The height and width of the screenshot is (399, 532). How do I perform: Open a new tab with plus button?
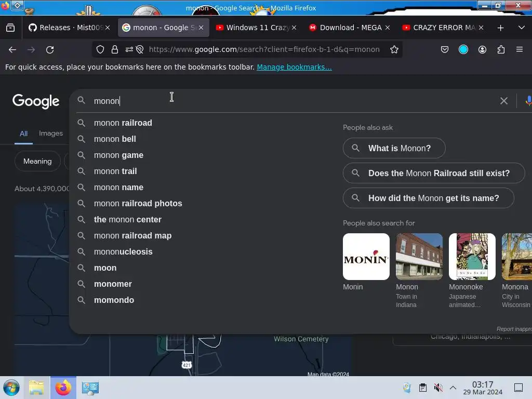point(500,28)
